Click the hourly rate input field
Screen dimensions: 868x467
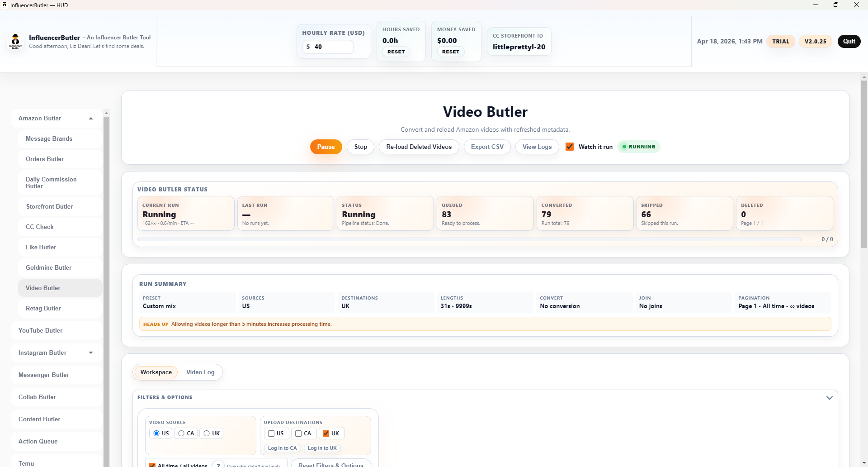click(x=331, y=47)
